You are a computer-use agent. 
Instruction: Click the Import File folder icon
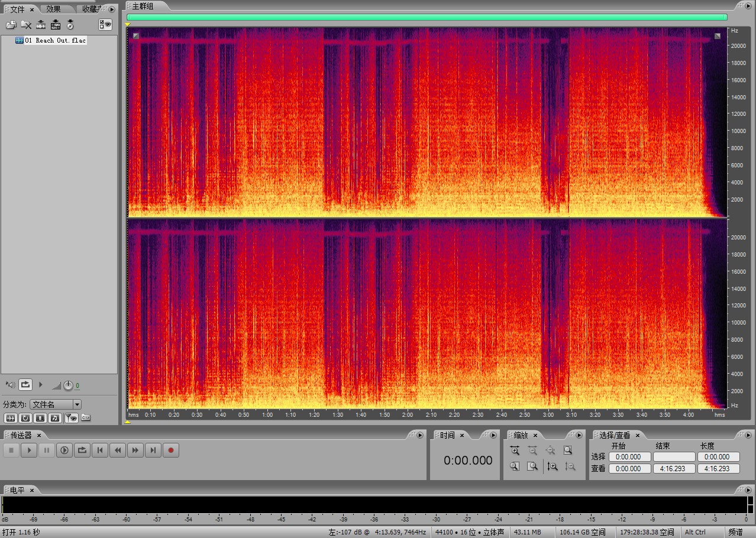coord(11,25)
